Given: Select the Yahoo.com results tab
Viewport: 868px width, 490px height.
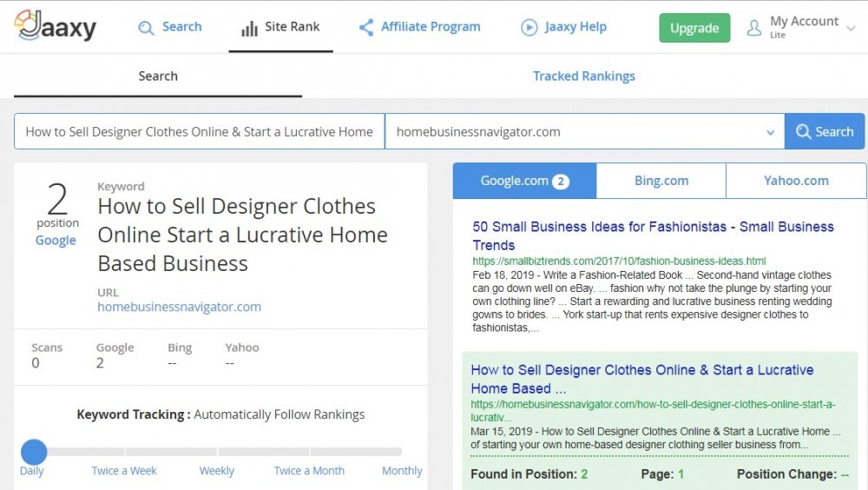Looking at the screenshot, I should pyautogui.click(x=796, y=181).
